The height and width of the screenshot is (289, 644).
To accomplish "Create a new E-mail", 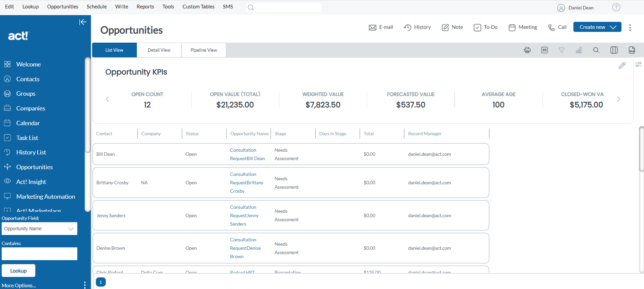I will [x=381, y=27].
